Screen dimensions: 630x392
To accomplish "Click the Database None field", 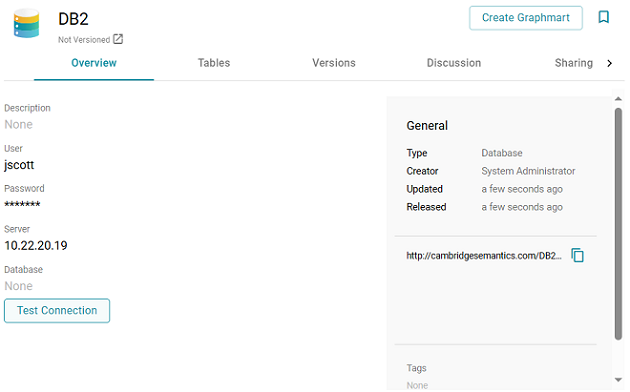I will (x=18, y=286).
